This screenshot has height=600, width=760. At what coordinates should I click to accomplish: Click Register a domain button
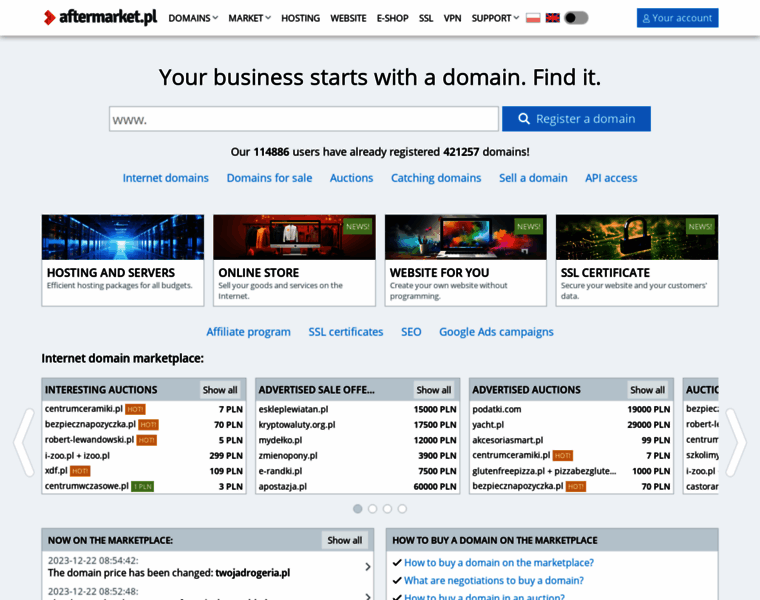pos(576,119)
